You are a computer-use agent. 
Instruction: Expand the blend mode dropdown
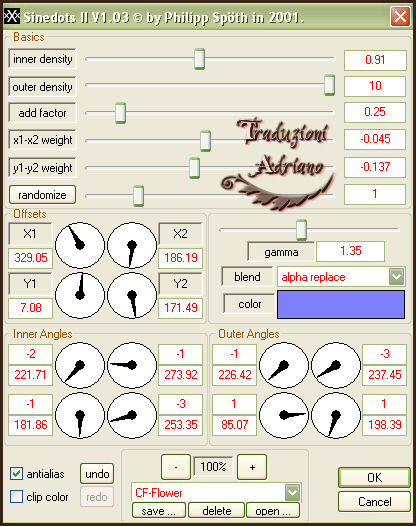[396, 277]
